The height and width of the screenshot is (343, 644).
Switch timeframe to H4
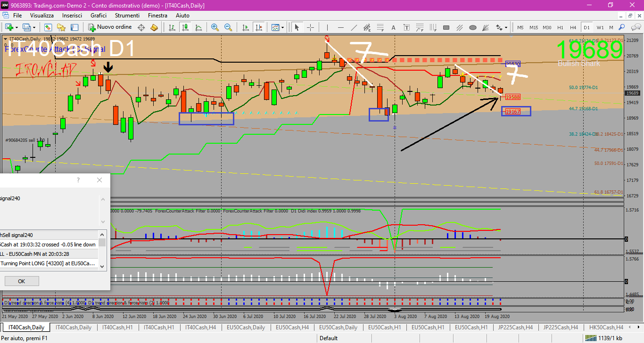[573, 27]
